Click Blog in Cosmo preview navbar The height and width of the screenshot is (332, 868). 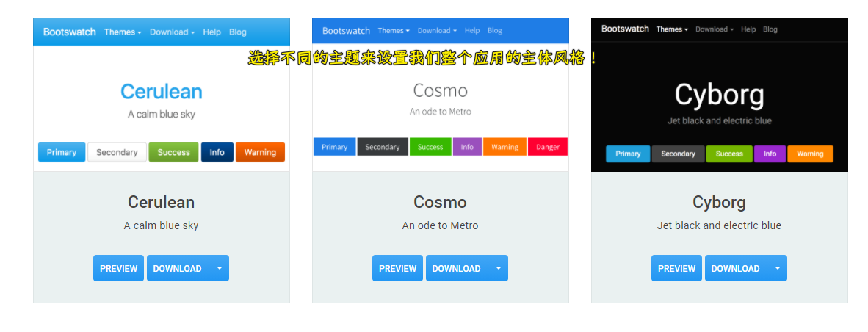(495, 30)
